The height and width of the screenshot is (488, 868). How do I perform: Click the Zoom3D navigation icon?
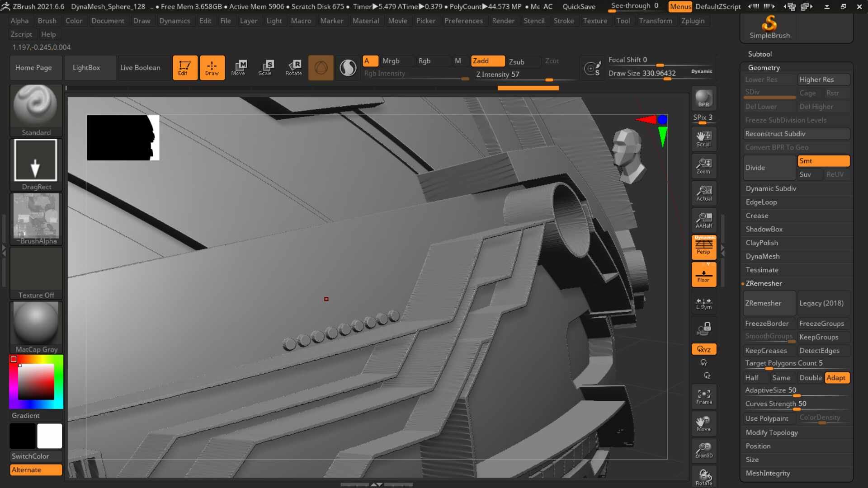[x=703, y=450]
